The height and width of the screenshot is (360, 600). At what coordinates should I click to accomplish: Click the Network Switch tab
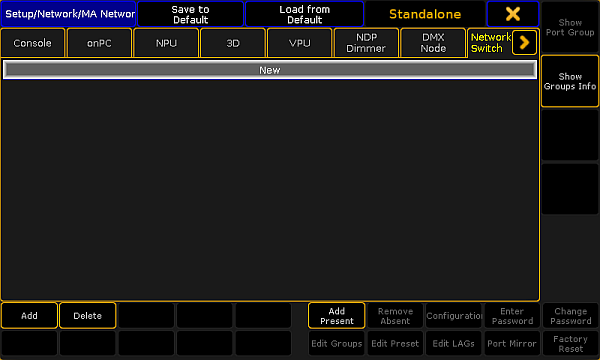click(490, 43)
